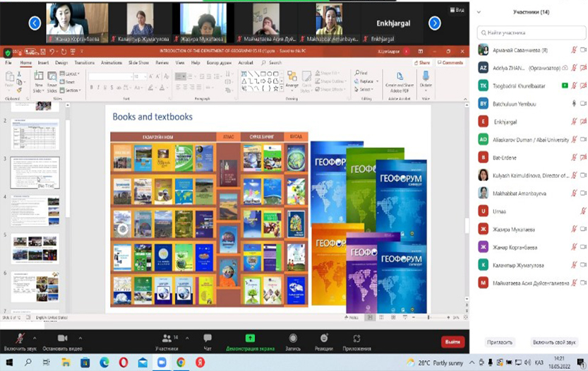Toggle microphone with Включить звук button

coord(20,341)
